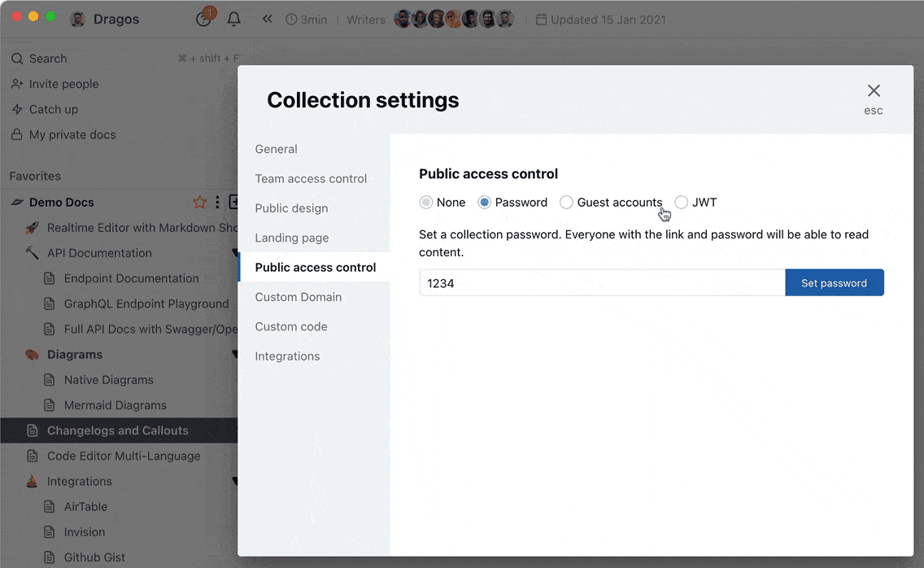This screenshot has width=924, height=568.
Task: Click the Catch up lightning icon
Action: pos(17,109)
